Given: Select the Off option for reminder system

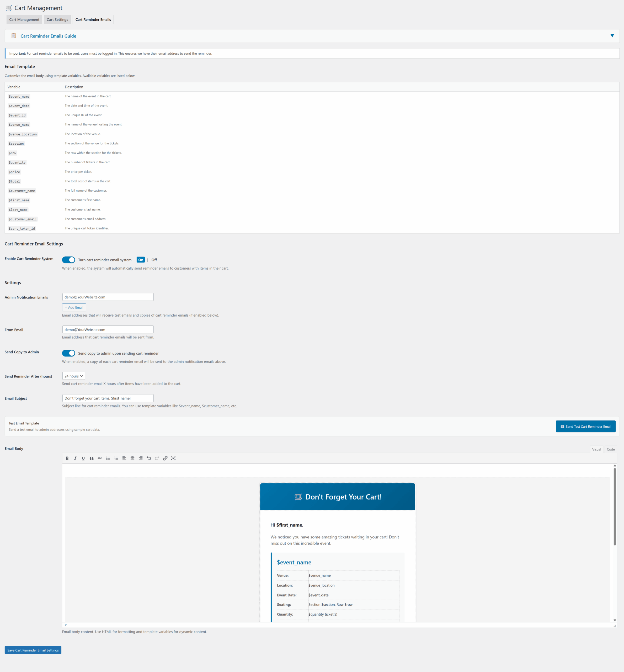Looking at the screenshot, I should click(154, 260).
